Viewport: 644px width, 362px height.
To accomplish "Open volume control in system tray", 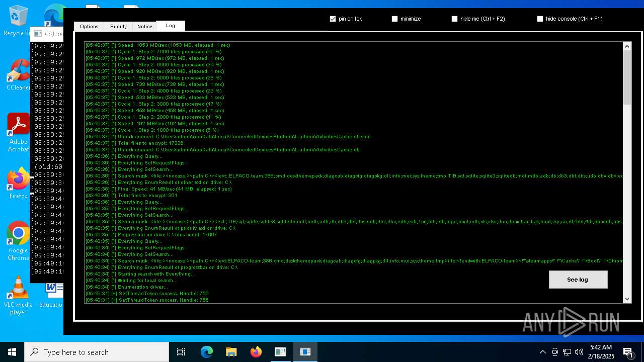I will (x=579, y=352).
